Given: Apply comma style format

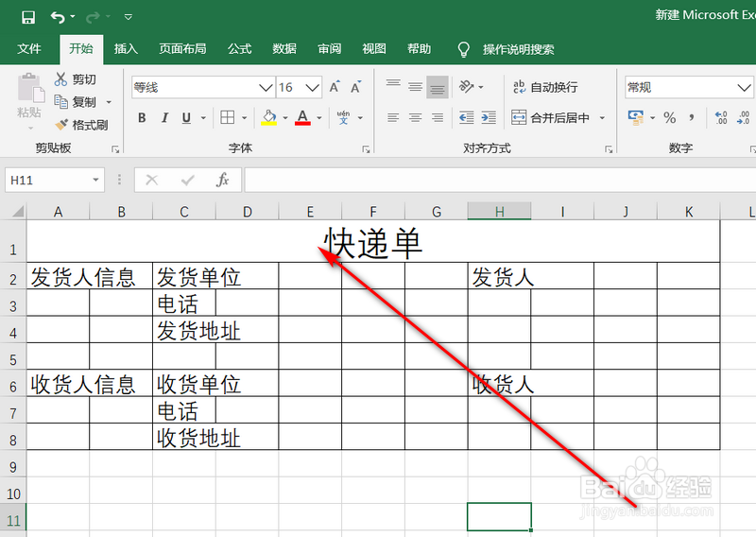Looking at the screenshot, I should (692, 117).
